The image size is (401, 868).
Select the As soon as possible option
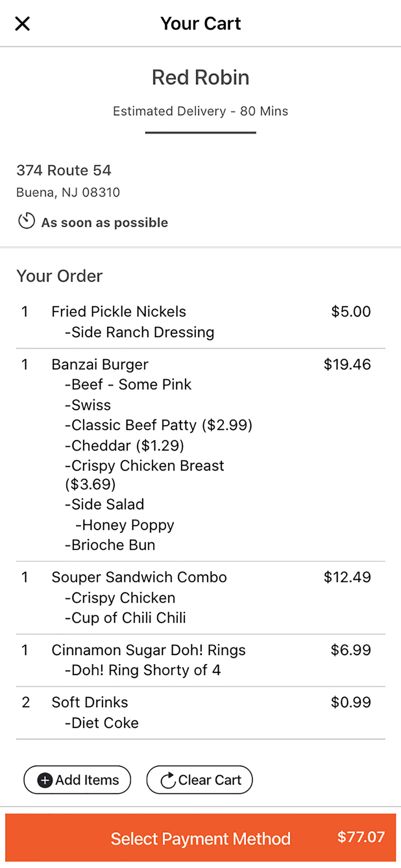104,223
